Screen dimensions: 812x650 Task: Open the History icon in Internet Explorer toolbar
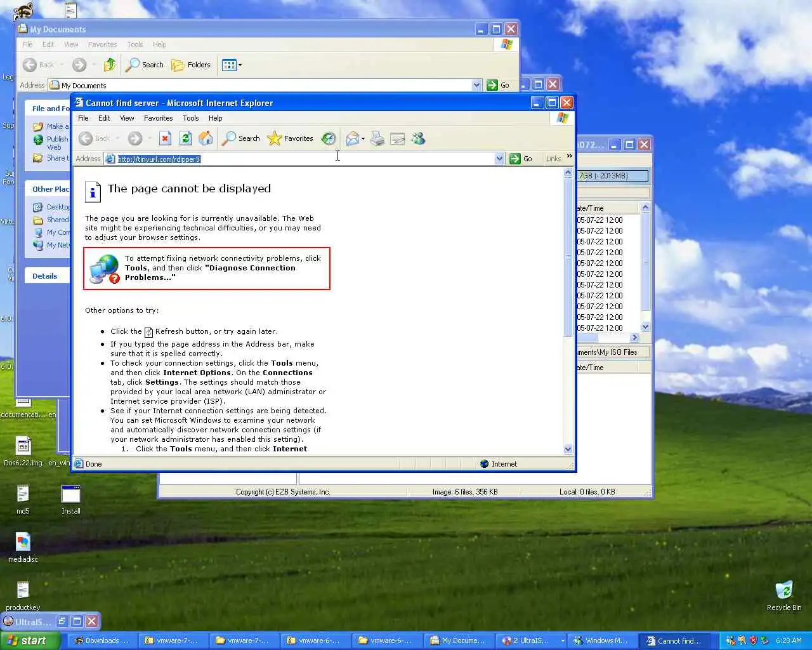click(x=329, y=138)
